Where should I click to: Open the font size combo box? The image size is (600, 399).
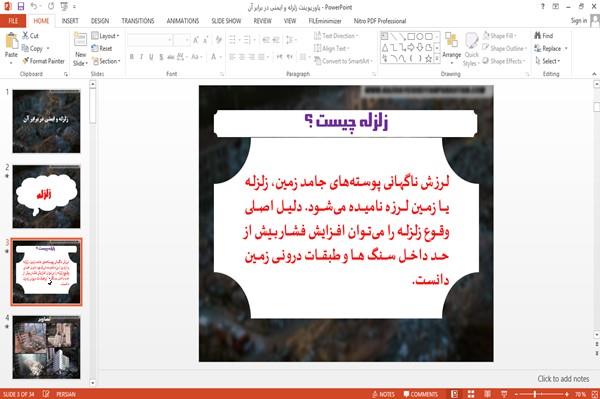182,40
